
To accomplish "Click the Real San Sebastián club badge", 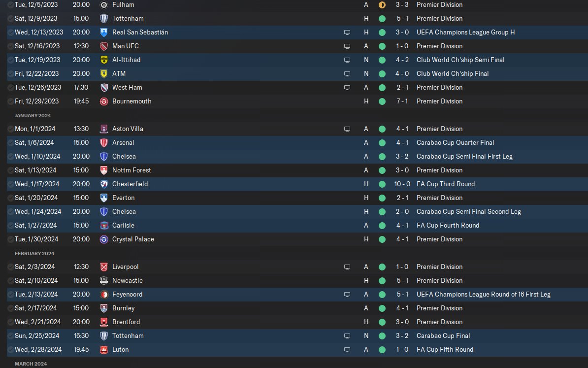I will [104, 32].
